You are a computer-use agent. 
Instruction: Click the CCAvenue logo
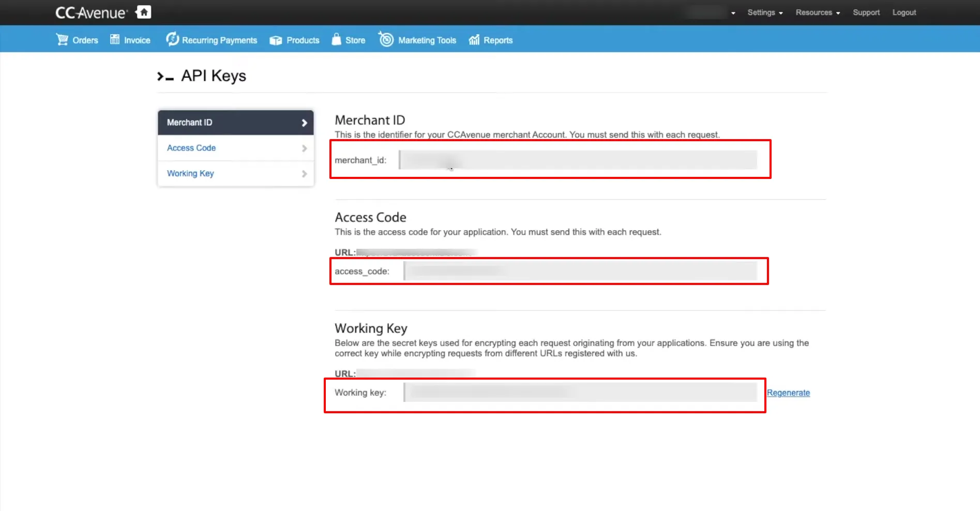click(92, 12)
